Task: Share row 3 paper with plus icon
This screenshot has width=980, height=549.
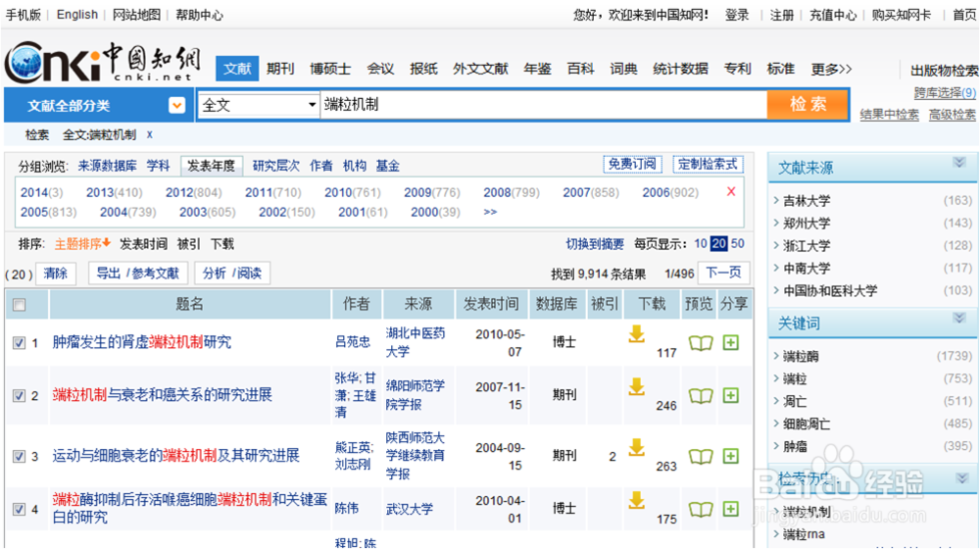Action: [731, 456]
